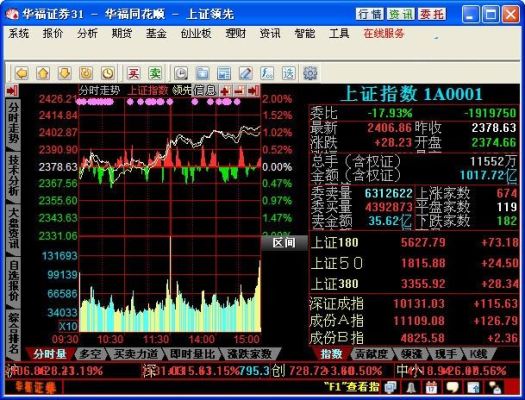
Task: Click the green 资讯 button in title bar
Action: [x=401, y=14]
